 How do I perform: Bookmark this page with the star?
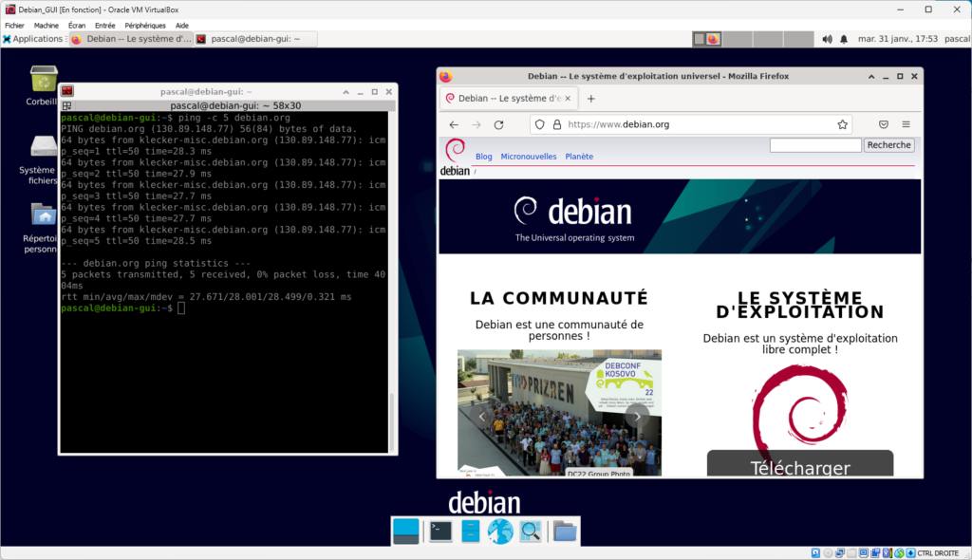coord(843,124)
